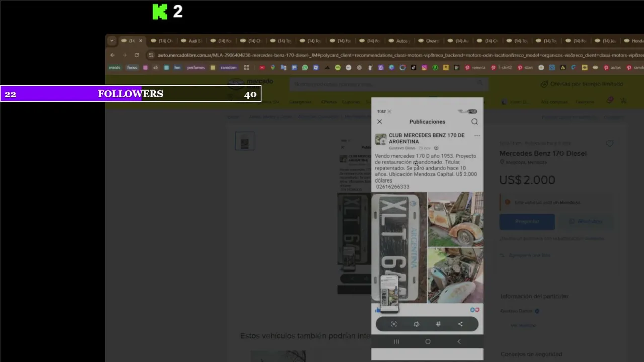Click the favorite heart on the listing
This screenshot has height=362, width=644.
click(x=610, y=144)
